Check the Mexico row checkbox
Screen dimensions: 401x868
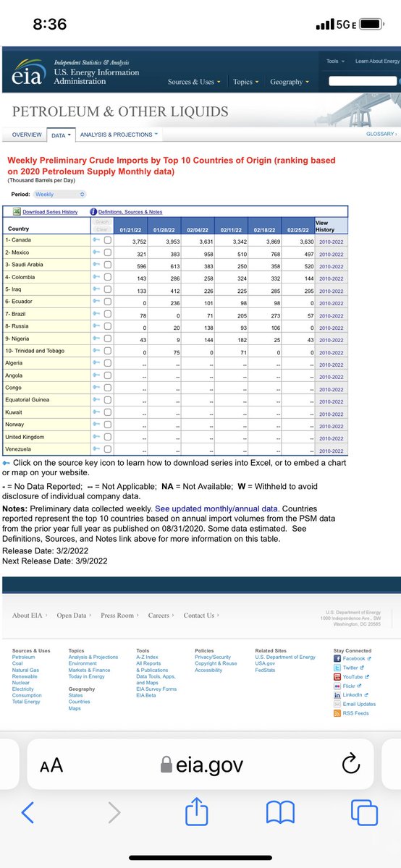tap(107, 252)
